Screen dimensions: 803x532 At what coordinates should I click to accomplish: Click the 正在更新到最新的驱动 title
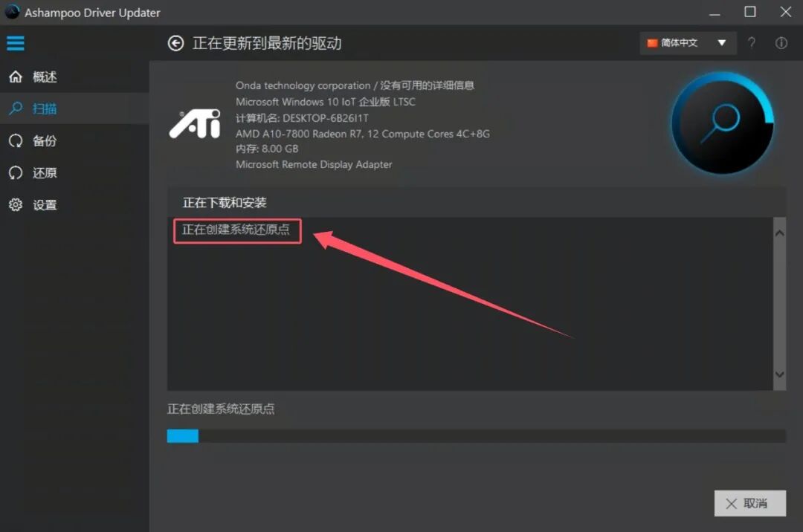tap(268, 44)
